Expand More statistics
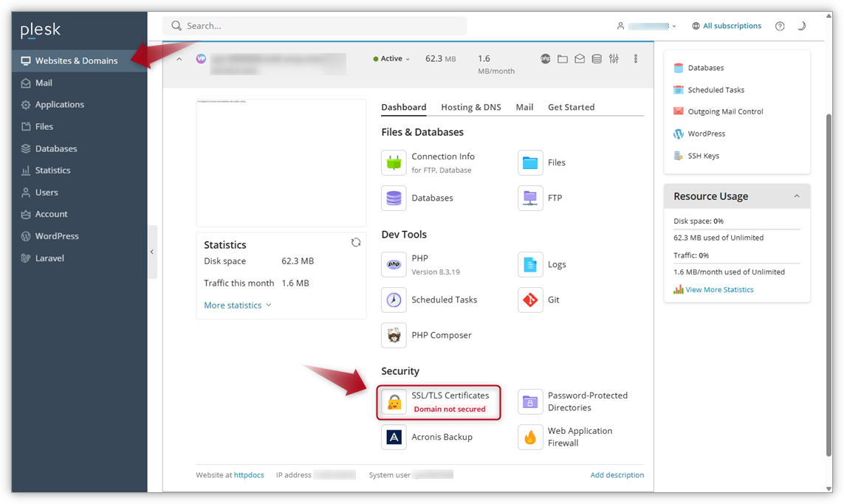Viewport: 844px width, 504px height. (x=238, y=305)
